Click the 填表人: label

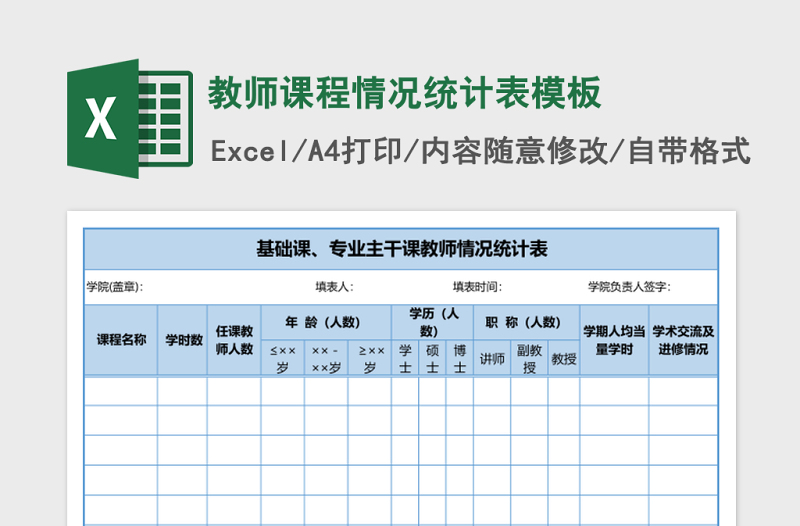(334, 287)
